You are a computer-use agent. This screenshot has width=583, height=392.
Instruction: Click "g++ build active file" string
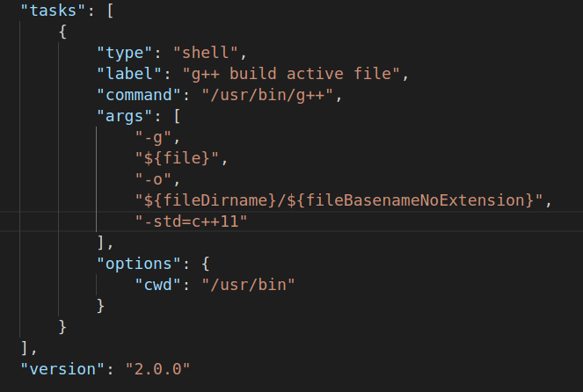click(x=291, y=74)
